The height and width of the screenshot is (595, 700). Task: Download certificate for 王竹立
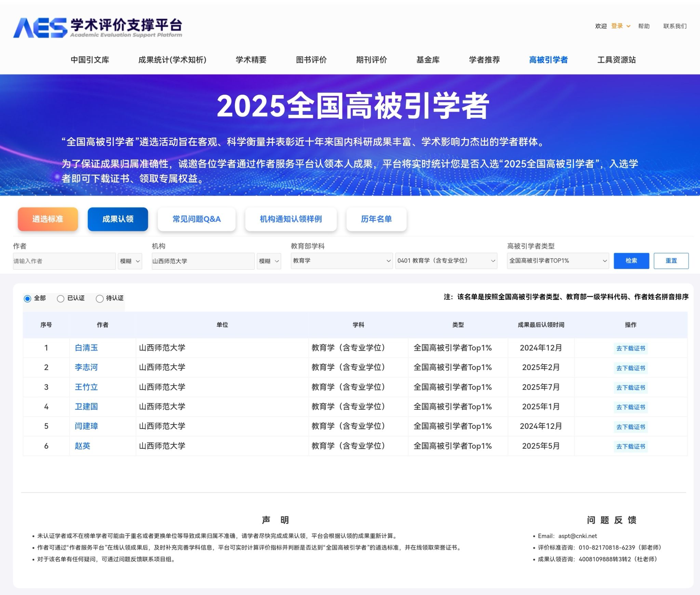point(630,388)
